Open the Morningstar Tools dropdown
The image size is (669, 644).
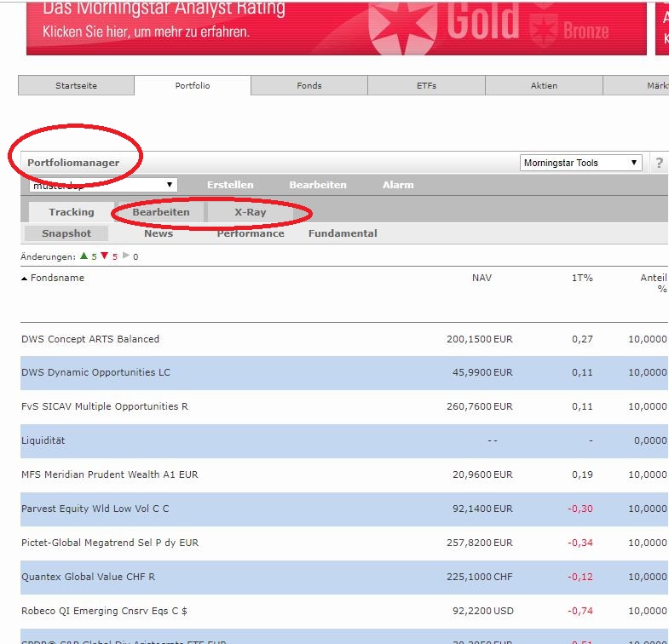click(x=581, y=163)
